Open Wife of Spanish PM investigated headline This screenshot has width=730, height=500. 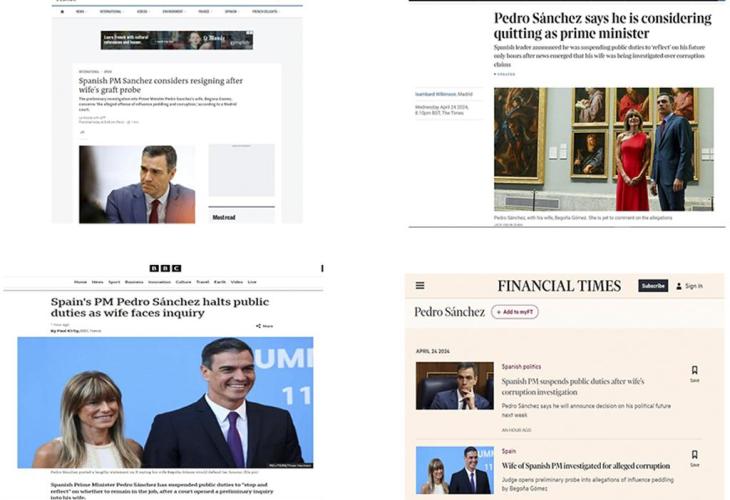click(586, 466)
